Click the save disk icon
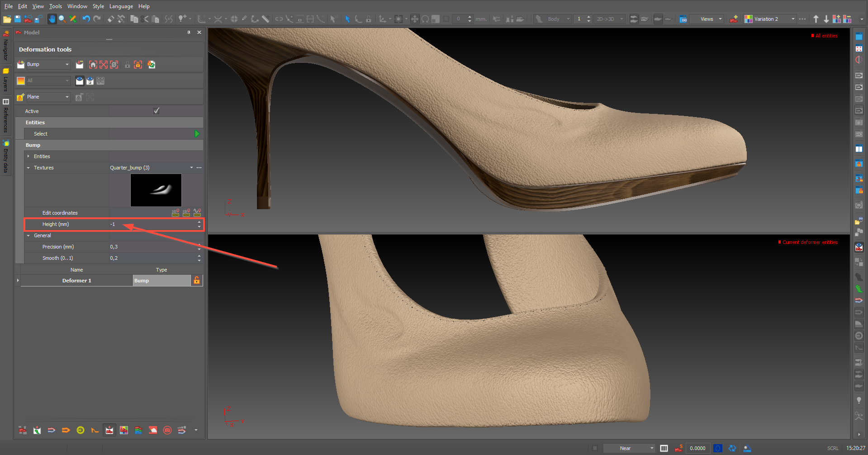Screen dimensions: 868x455 pyautogui.click(x=18, y=19)
